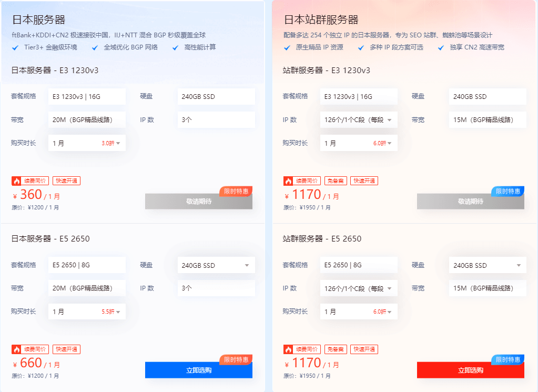This screenshot has width=538, height=392.
Task: Click the checkmark icon next to 高性能计算
Action: [x=175, y=47]
